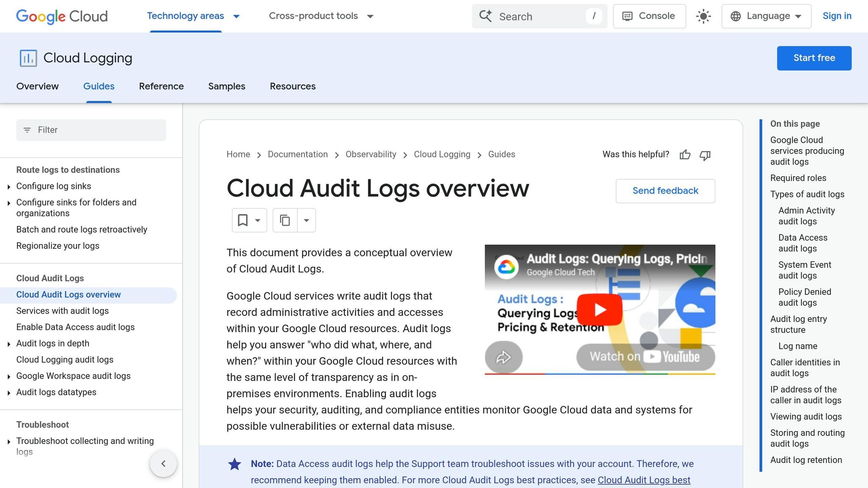Image resolution: width=868 pixels, height=488 pixels.
Task: Open Enable Data Access audit logs page
Action: pyautogui.click(x=75, y=327)
